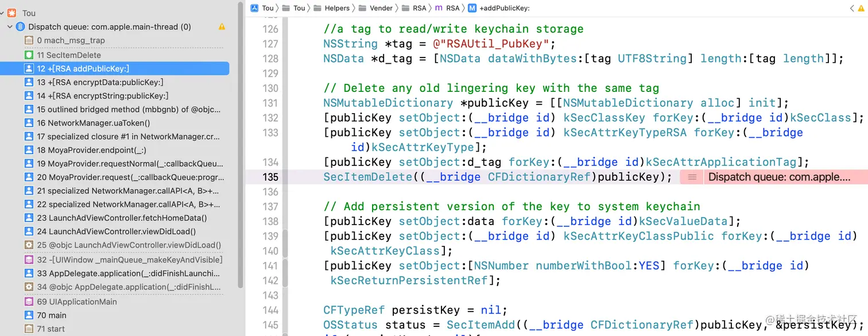The width and height of the screenshot is (868, 336).
Task: Click the green shield icon beside SecItemDelete
Action: click(29, 55)
